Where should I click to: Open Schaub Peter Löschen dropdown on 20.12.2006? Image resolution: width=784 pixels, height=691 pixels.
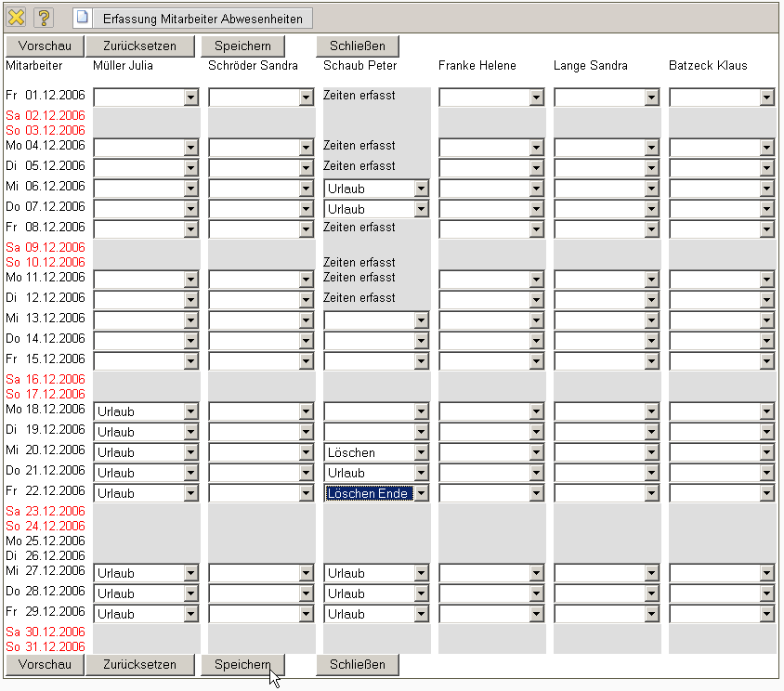tap(421, 452)
